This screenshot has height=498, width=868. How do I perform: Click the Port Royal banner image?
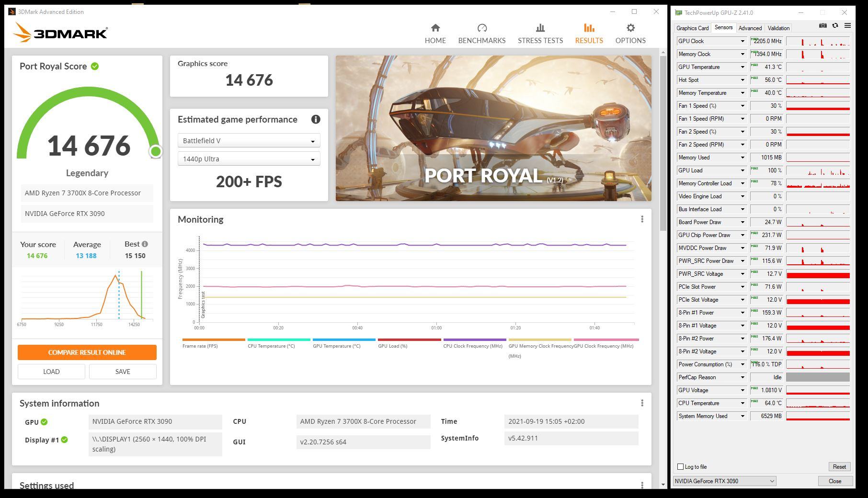point(493,128)
